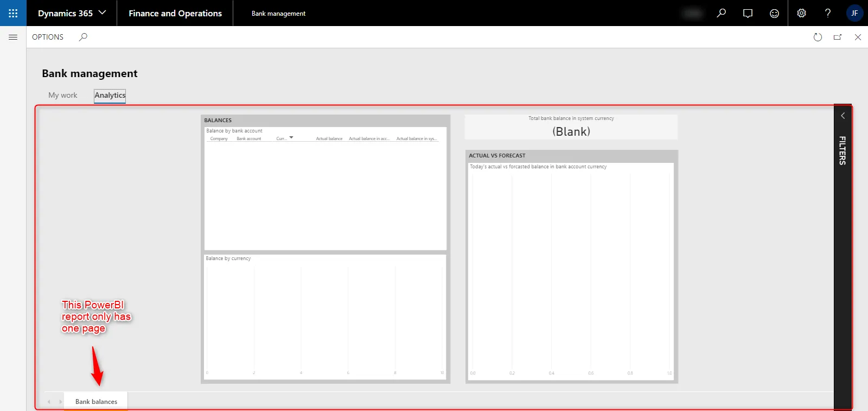Select the Balance by currency chart title
The height and width of the screenshot is (411, 868).
pos(228,258)
